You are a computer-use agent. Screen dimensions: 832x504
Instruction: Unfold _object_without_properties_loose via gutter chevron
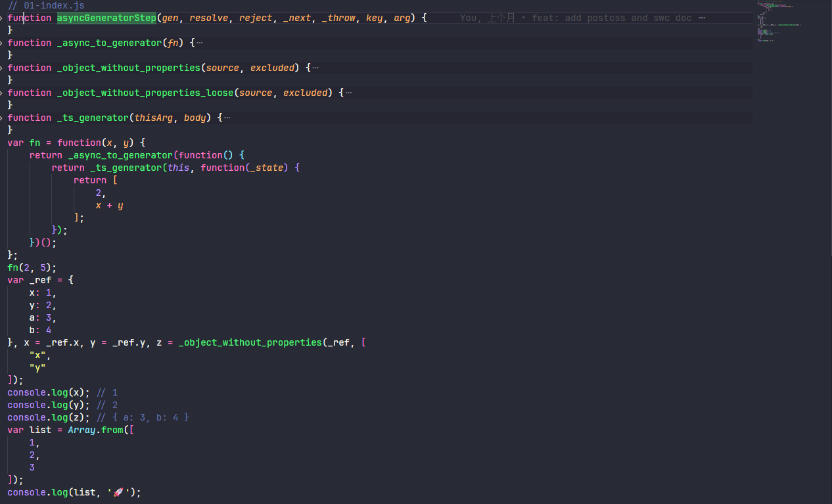click(3, 93)
